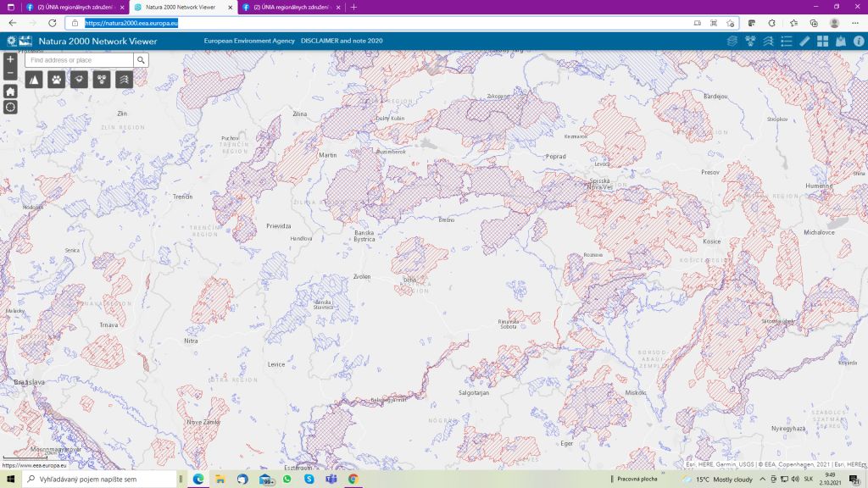Image resolution: width=868 pixels, height=488 pixels.
Task: Click the mountain sites button below search box
Action: [34, 80]
